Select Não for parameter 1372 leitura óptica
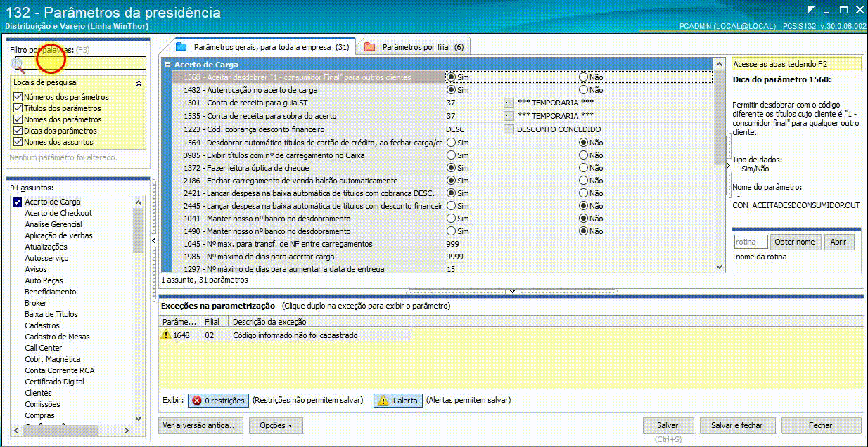 (583, 168)
